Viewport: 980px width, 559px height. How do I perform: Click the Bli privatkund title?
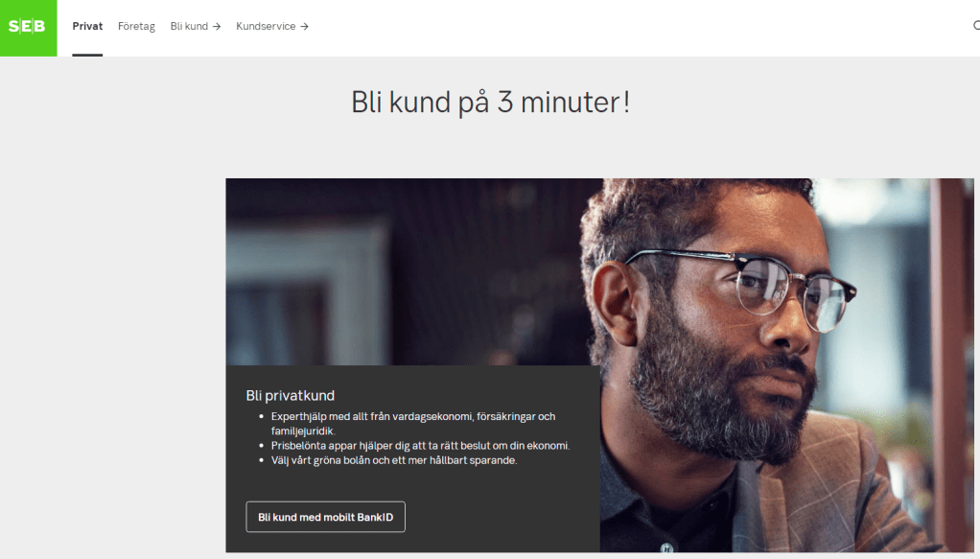[290, 395]
